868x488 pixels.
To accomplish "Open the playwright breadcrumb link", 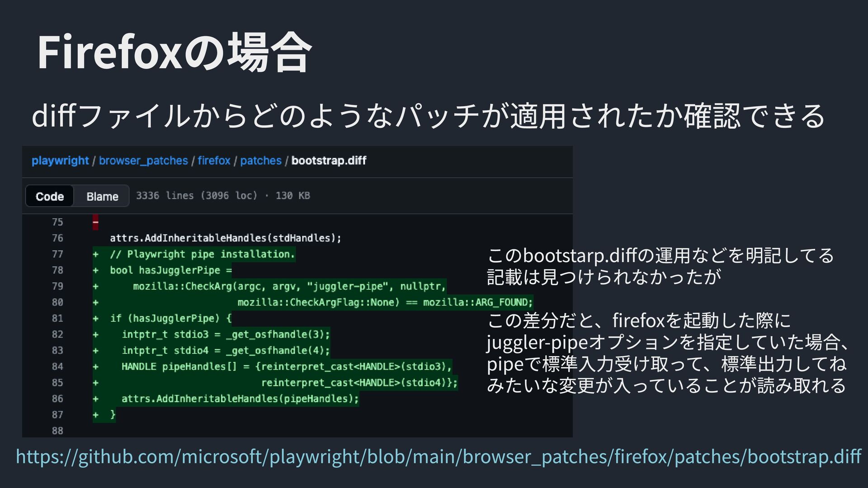I will point(60,161).
